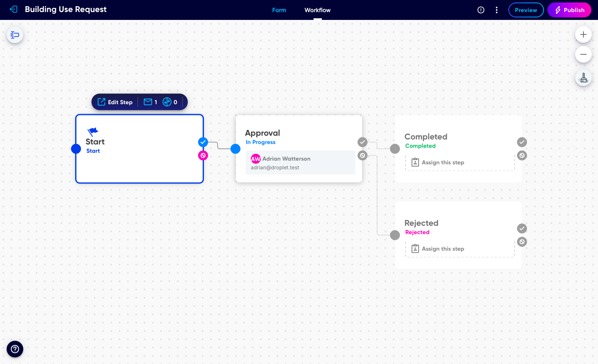Click the Adrian Watterson assignee name

pyautogui.click(x=287, y=159)
